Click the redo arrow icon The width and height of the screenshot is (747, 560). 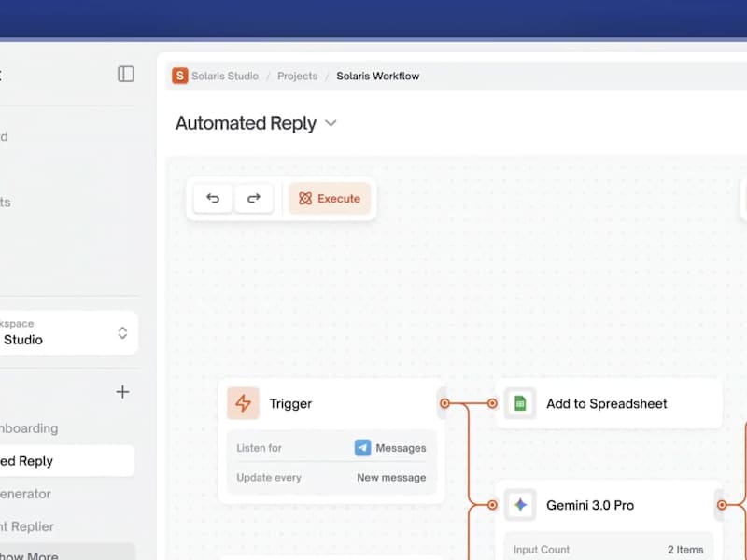(x=254, y=198)
